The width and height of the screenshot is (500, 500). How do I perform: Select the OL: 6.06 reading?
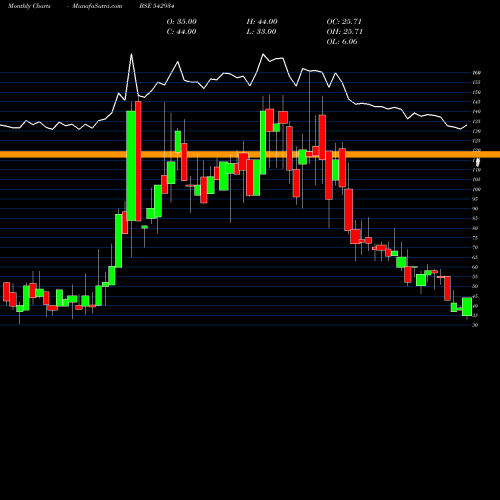(x=342, y=41)
